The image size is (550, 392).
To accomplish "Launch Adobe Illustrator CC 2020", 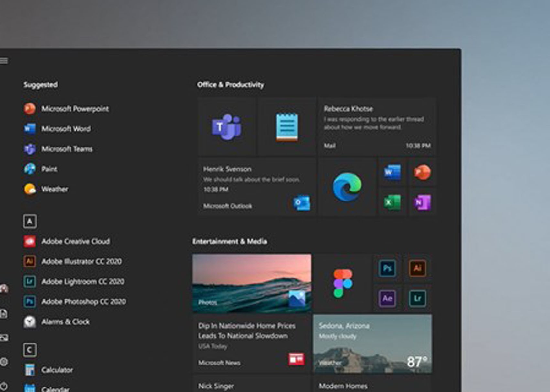I will click(x=73, y=261).
